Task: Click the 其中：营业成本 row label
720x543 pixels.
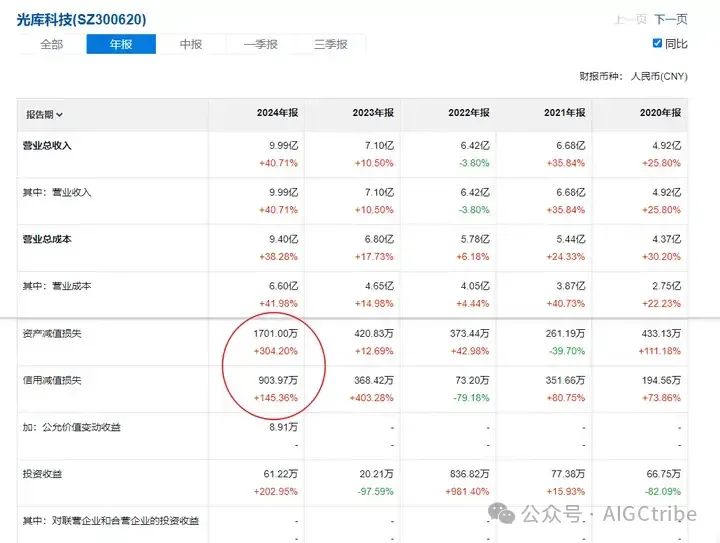Action: click(57, 286)
